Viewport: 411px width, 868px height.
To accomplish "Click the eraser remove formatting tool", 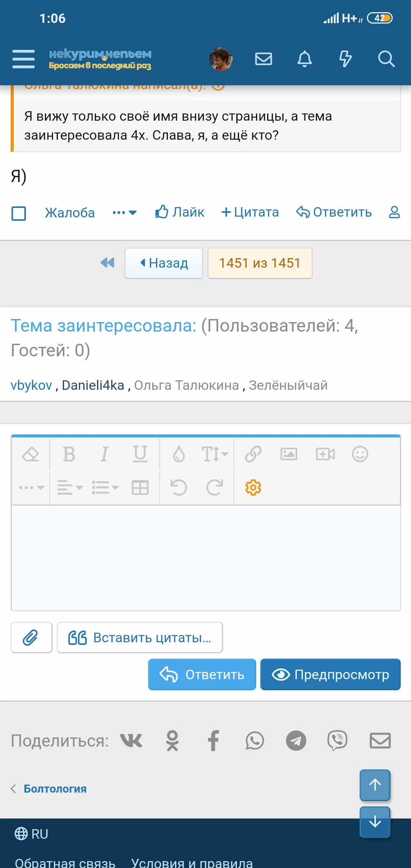I will point(30,454).
